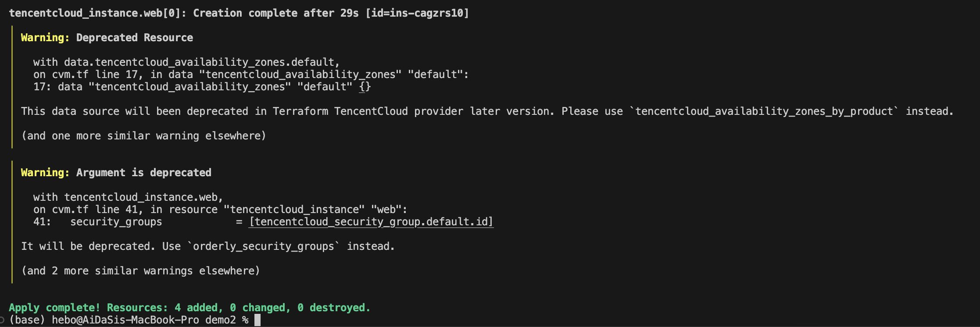Click the underlined empty braces on line 17

[365, 87]
